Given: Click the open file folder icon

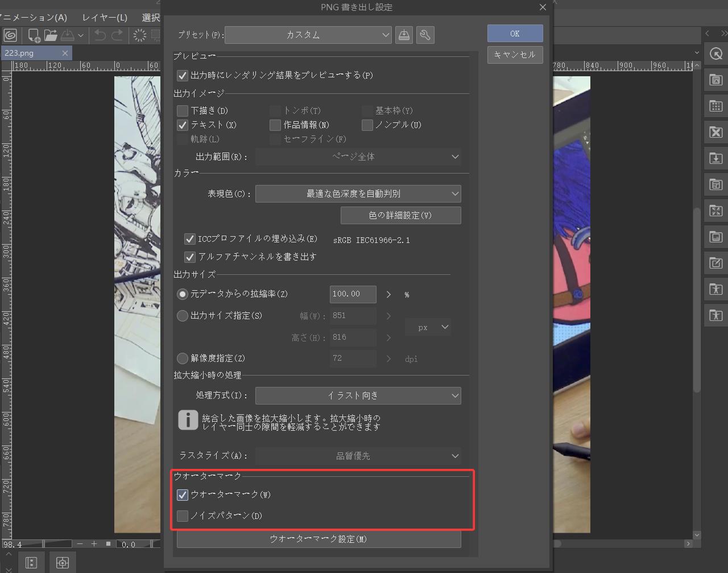Looking at the screenshot, I should tap(51, 35).
